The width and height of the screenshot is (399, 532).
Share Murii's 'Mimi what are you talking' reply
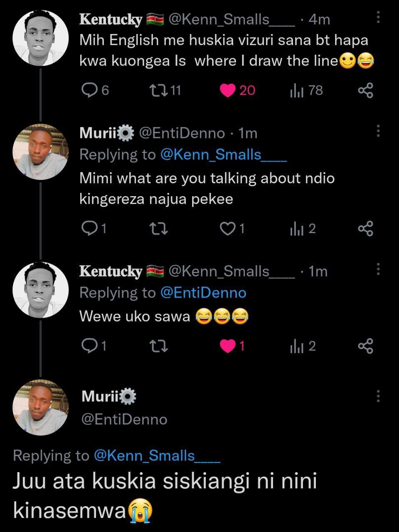(x=366, y=229)
